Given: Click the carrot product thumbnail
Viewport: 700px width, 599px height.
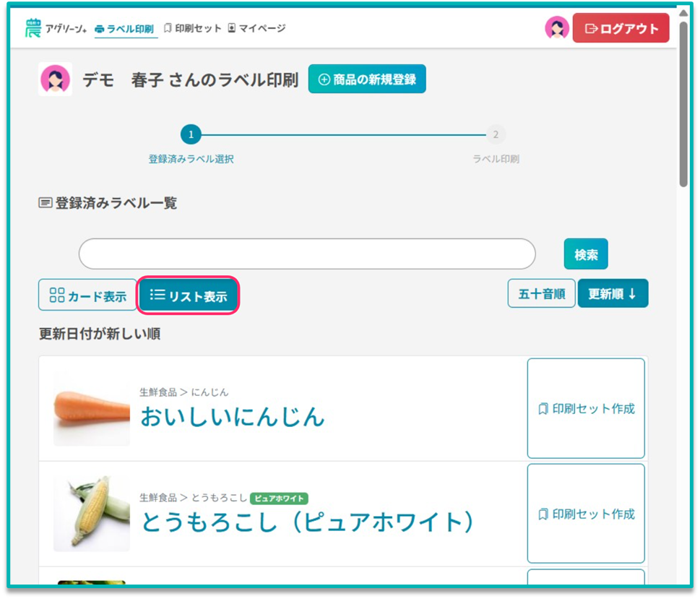Looking at the screenshot, I should [x=92, y=409].
